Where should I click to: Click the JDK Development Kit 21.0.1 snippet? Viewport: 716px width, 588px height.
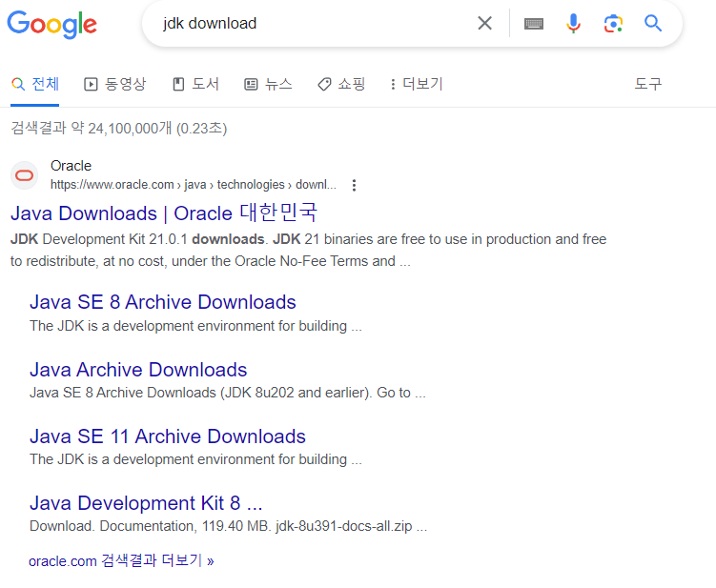308,251
